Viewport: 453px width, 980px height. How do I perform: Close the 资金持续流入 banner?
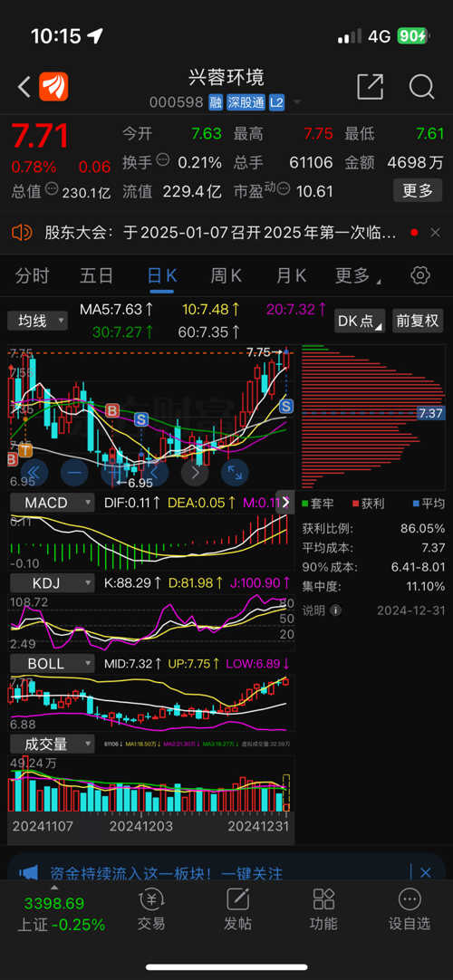[x=426, y=872]
